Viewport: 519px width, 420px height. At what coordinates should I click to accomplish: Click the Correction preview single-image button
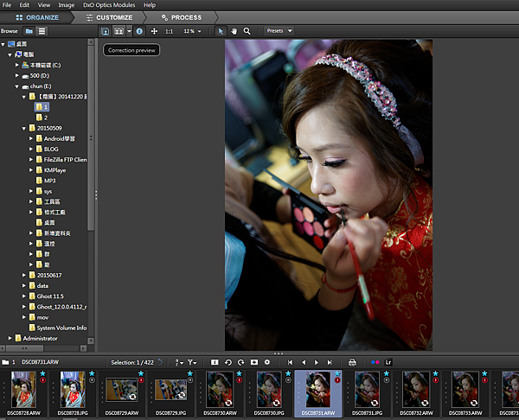106,31
